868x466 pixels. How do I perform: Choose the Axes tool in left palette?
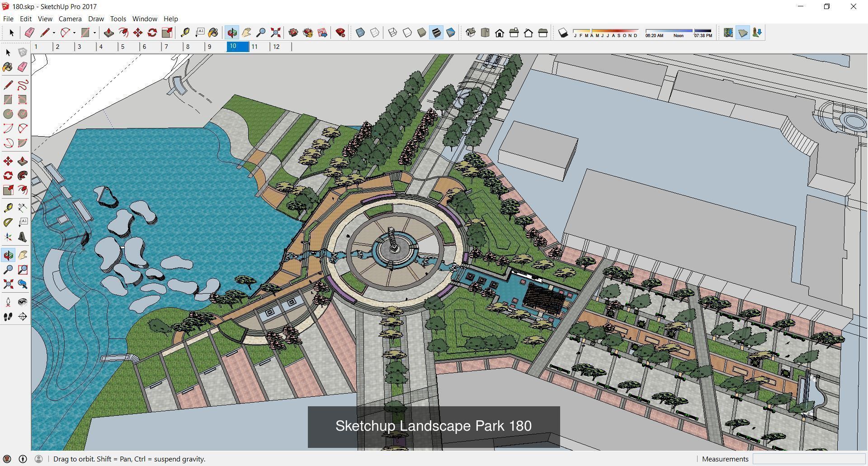point(8,237)
